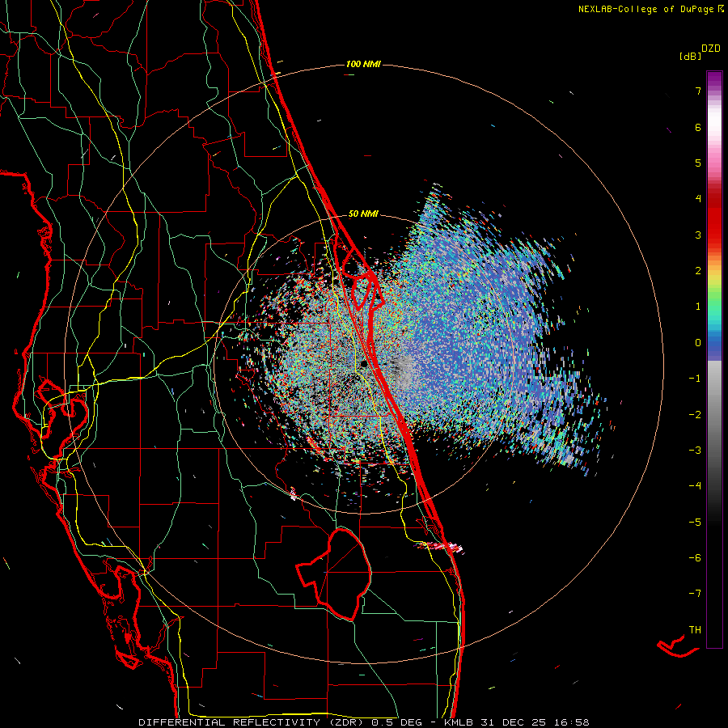Click the black radar site dot at the center
728x728 pixels.
[363, 364]
